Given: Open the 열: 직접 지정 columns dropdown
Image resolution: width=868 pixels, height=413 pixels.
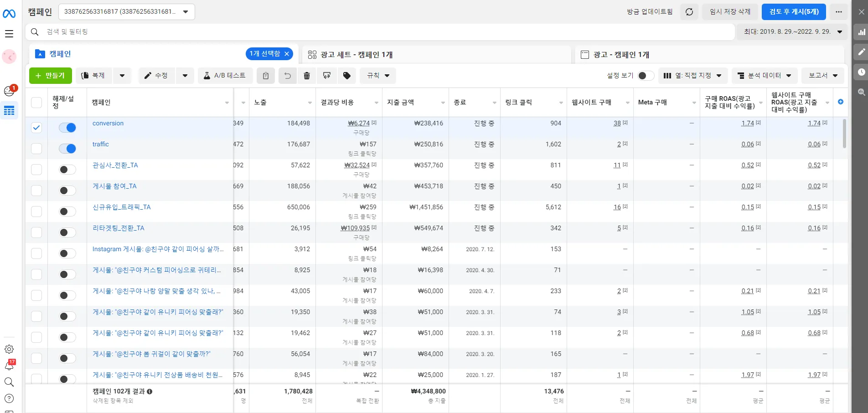Looking at the screenshot, I should point(692,76).
